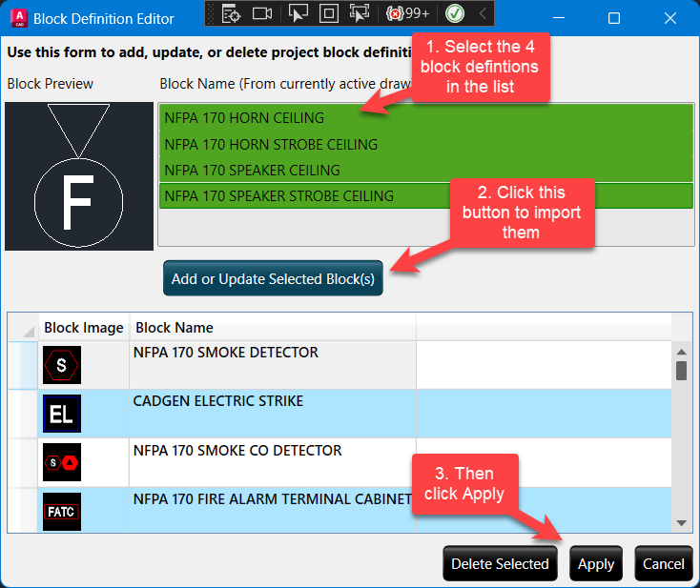Open the 99+ binding failures indicator
The width and height of the screenshot is (700, 588).
[x=407, y=14]
